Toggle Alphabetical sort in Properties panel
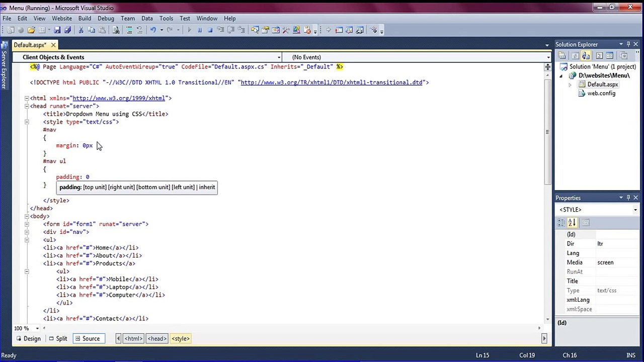This screenshot has height=362, width=644. [572, 222]
